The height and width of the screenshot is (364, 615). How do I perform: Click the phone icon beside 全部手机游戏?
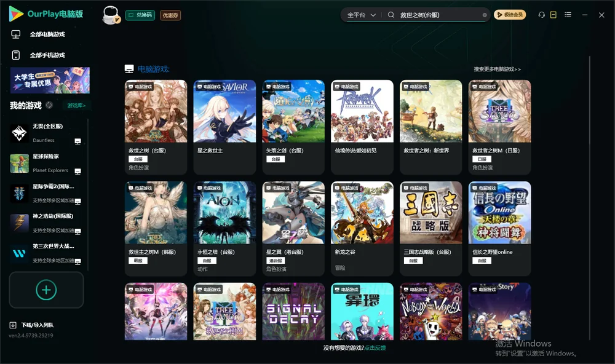[x=16, y=55]
